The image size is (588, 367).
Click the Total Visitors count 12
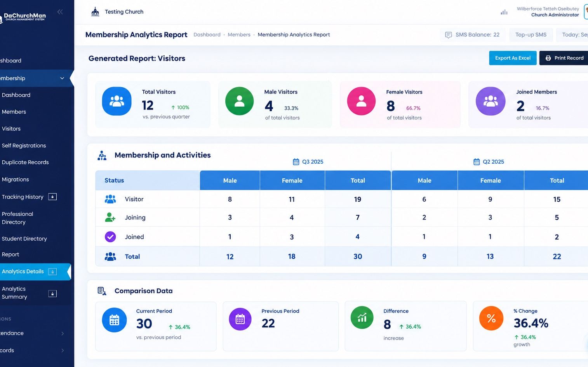point(148,106)
